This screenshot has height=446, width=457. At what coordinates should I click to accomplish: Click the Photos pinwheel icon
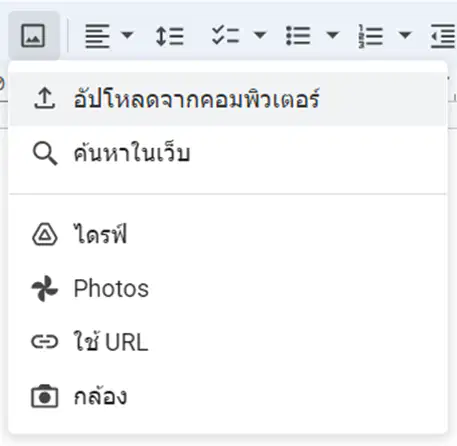point(45,288)
